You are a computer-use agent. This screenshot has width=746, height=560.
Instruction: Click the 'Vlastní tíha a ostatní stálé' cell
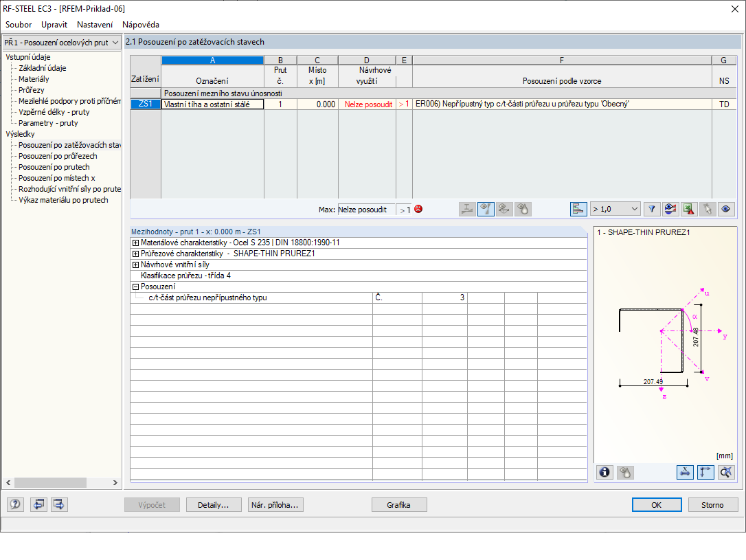213,104
